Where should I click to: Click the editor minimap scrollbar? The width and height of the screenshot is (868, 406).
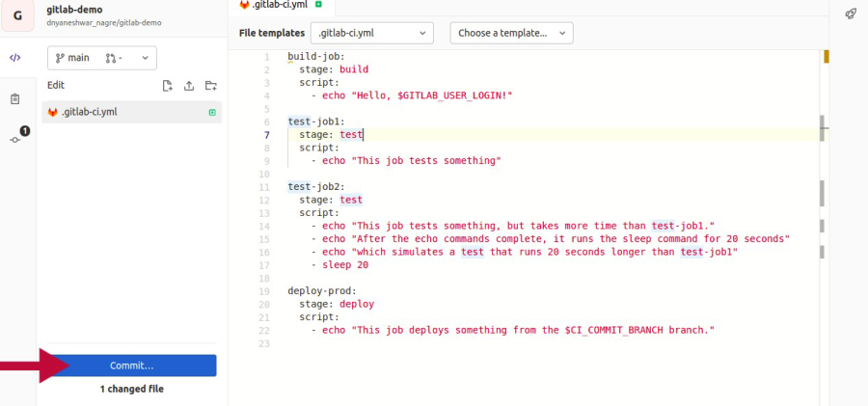click(823, 193)
